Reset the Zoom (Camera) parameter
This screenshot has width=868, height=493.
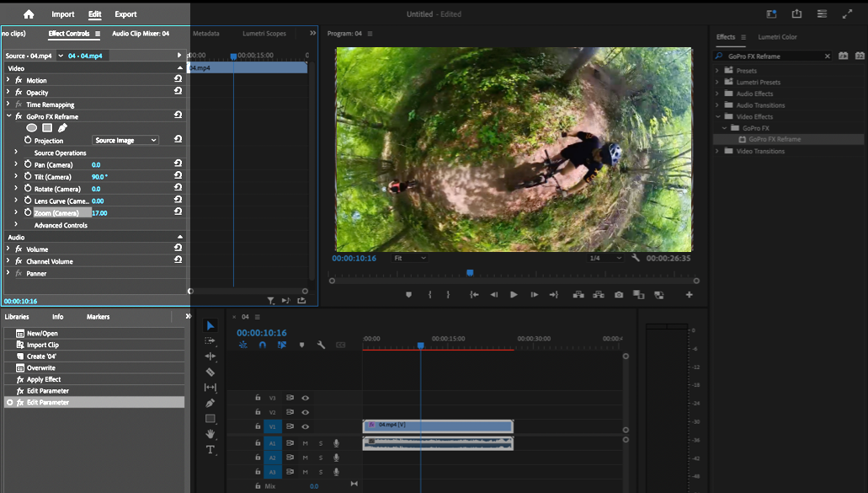[x=178, y=213]
